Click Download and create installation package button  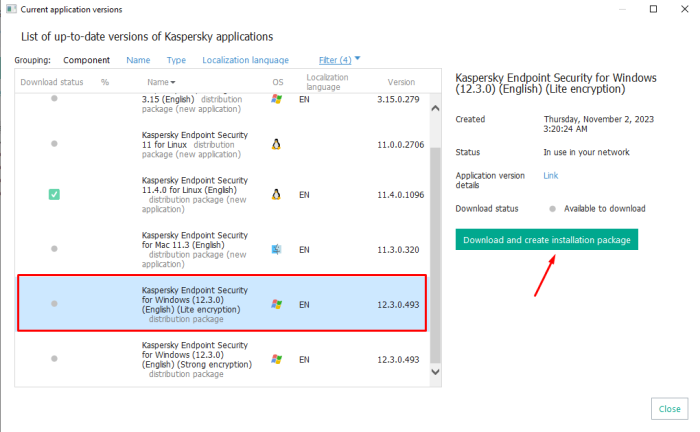point(546,240)
